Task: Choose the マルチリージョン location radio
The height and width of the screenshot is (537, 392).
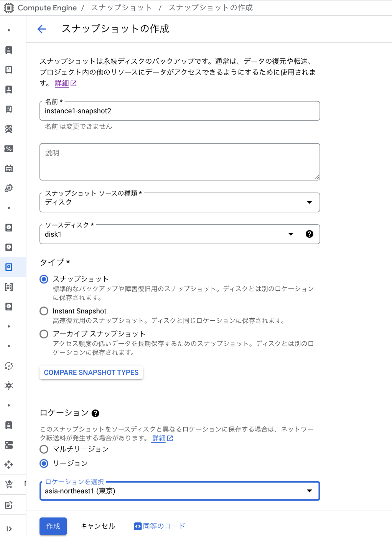Action: click(44, 449)
